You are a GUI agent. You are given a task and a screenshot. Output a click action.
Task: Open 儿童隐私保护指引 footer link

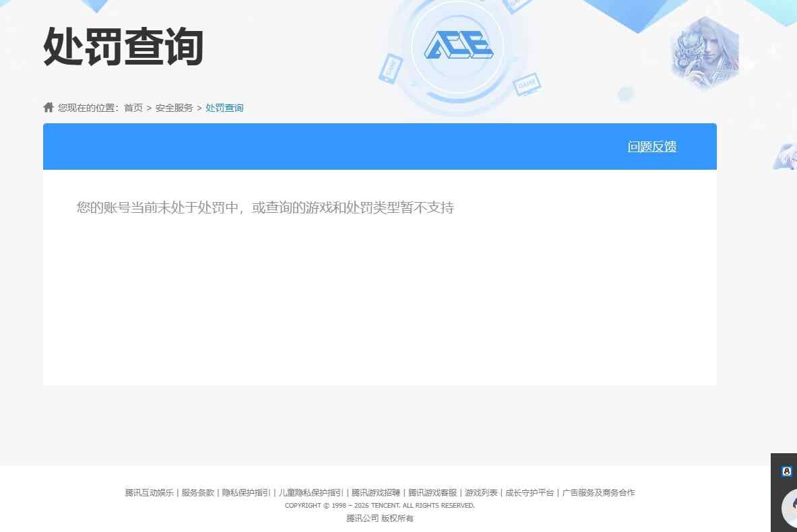(311, 492)
